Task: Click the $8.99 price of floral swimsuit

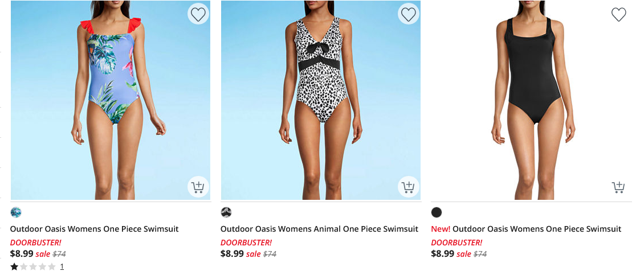Action: click(22, 254)
